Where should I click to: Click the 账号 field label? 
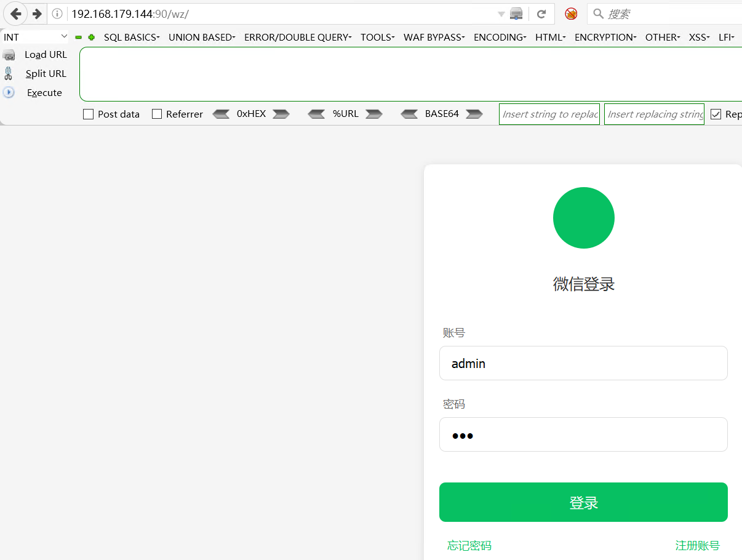[454, 333]
